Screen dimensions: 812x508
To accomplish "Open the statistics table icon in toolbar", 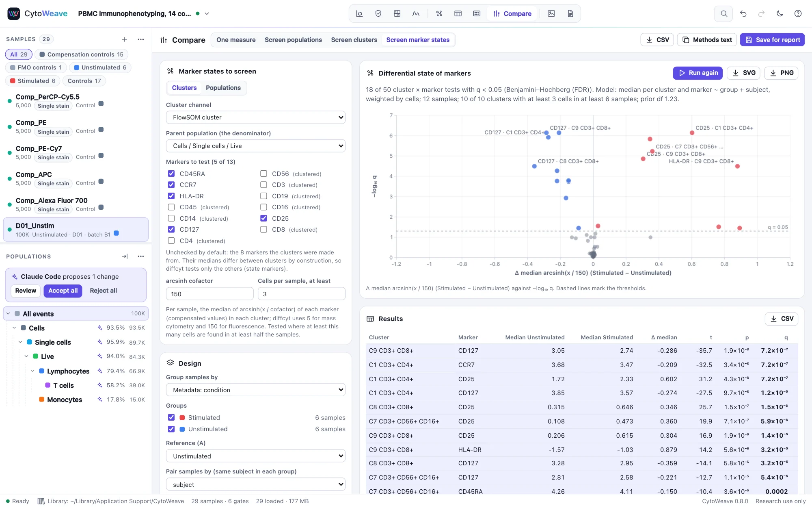I will (458, 13).
